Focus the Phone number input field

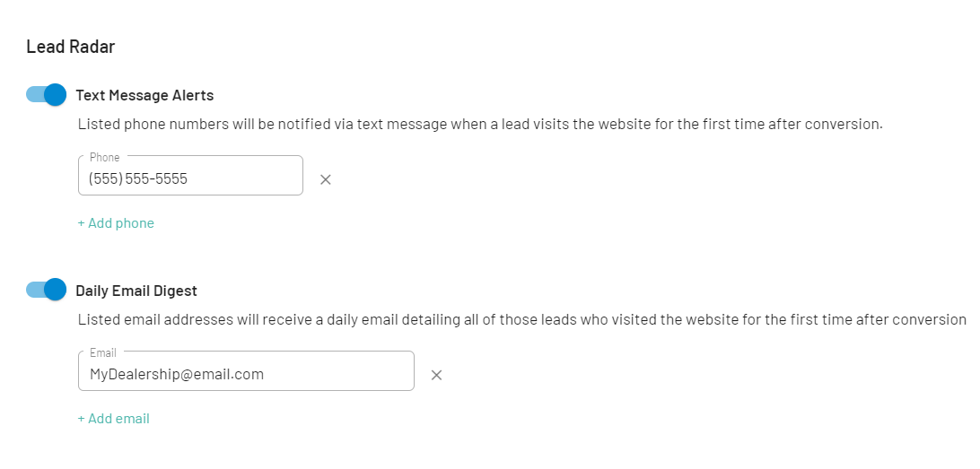coord(190,178)
